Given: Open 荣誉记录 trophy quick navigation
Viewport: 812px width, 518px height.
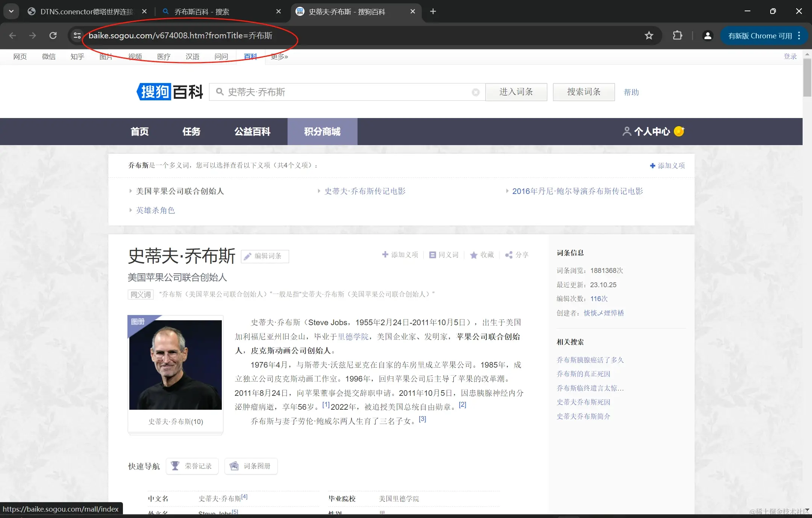Looking at the screenshot, I should click(192, 466).
